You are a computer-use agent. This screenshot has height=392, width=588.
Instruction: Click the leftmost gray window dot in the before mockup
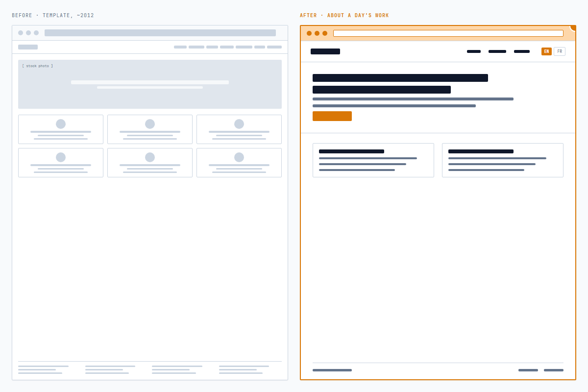[x=20, y=32]
